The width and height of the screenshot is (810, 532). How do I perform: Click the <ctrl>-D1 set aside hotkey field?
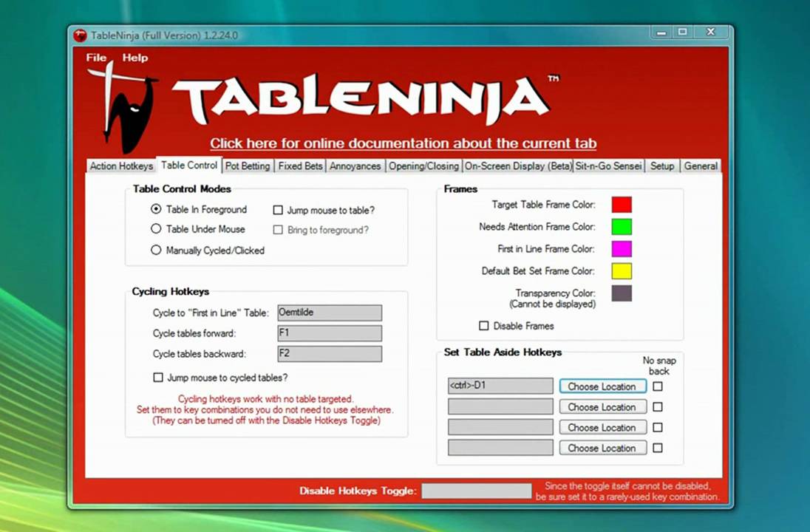coord(500,386)
